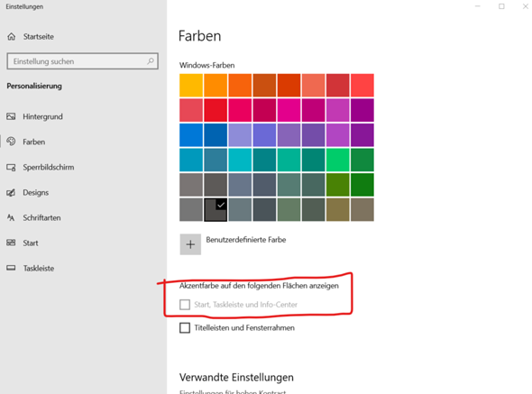This screenshot has height=394, width=532.
Task: Select Farben in the sidebar
Action: (34, 142)
